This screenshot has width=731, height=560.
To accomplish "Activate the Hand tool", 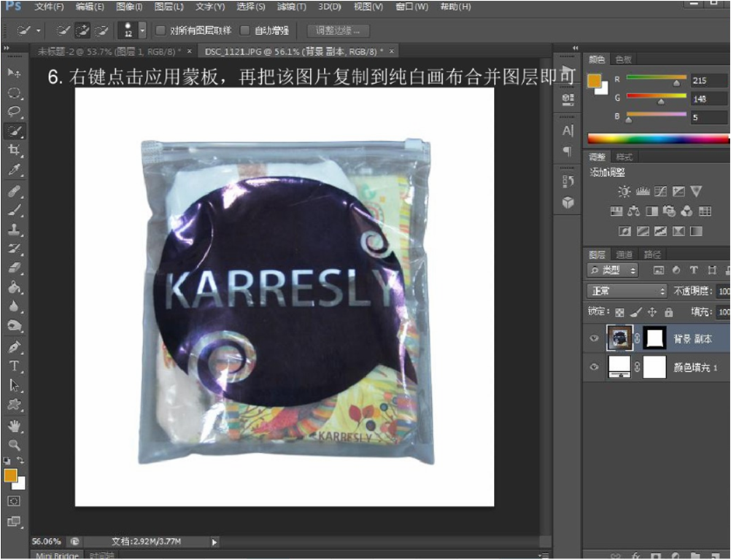I will point(14,425).
